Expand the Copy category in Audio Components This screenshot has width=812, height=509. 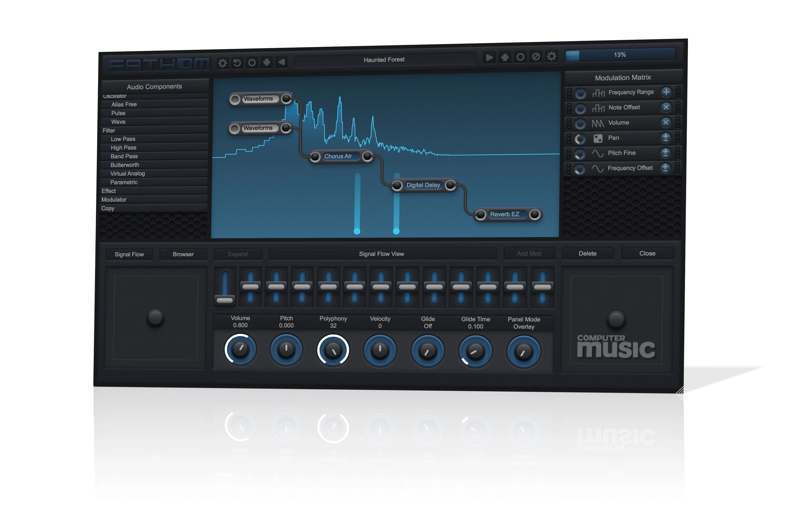154,208
